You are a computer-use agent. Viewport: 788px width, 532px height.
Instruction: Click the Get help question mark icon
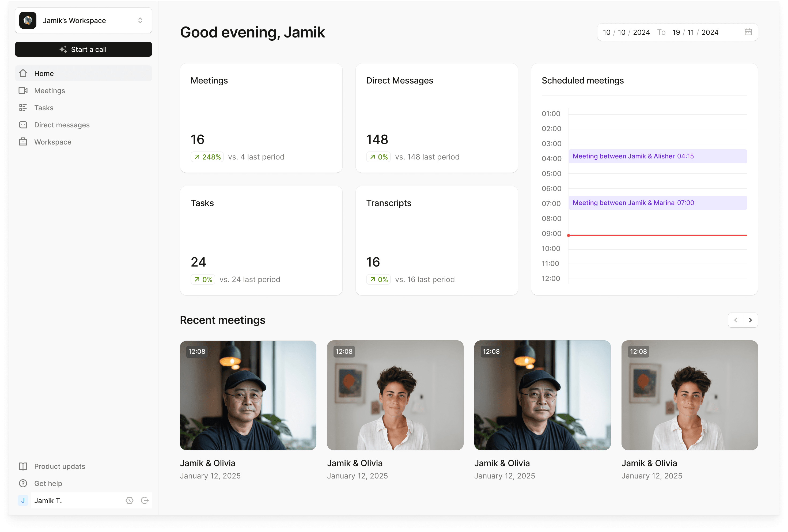click(23, 484)
